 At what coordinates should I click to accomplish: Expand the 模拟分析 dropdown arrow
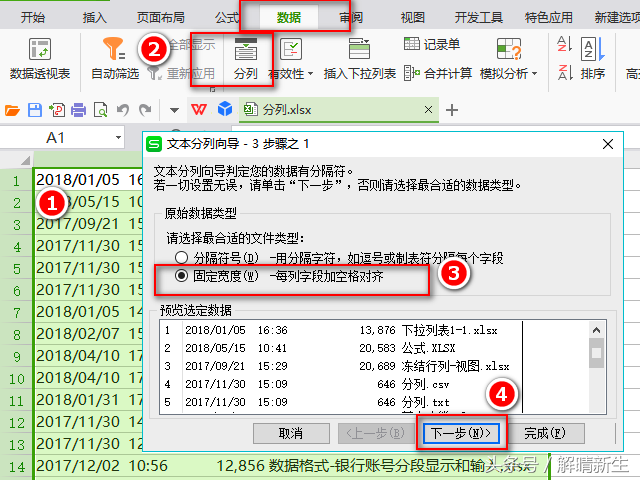click(534, 74)
